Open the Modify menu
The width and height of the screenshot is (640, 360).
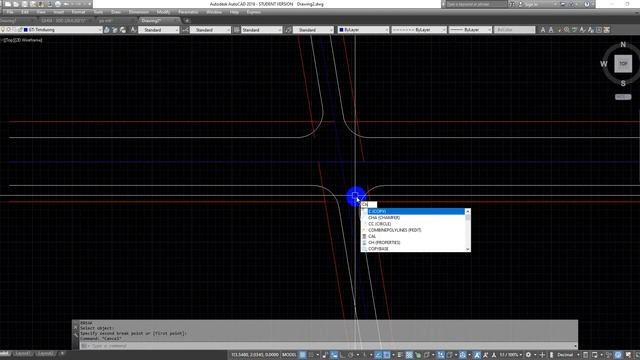tap(163, 12)
